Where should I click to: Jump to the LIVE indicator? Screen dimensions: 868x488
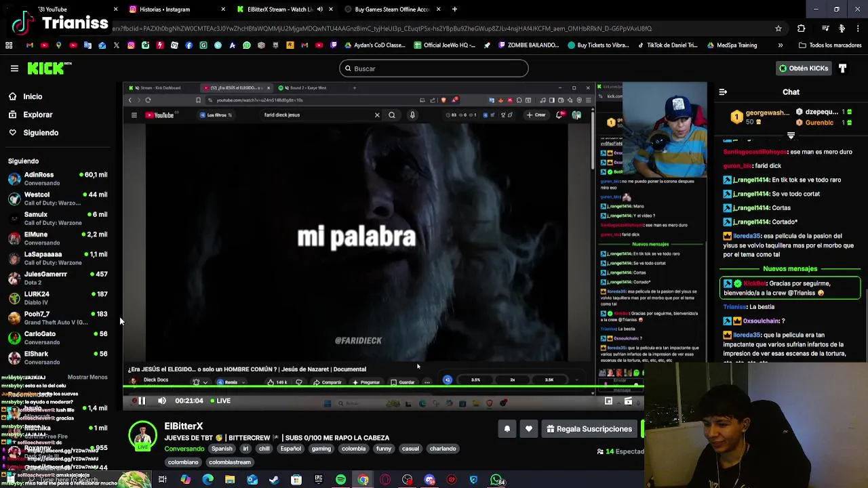(x=220, y=401)
